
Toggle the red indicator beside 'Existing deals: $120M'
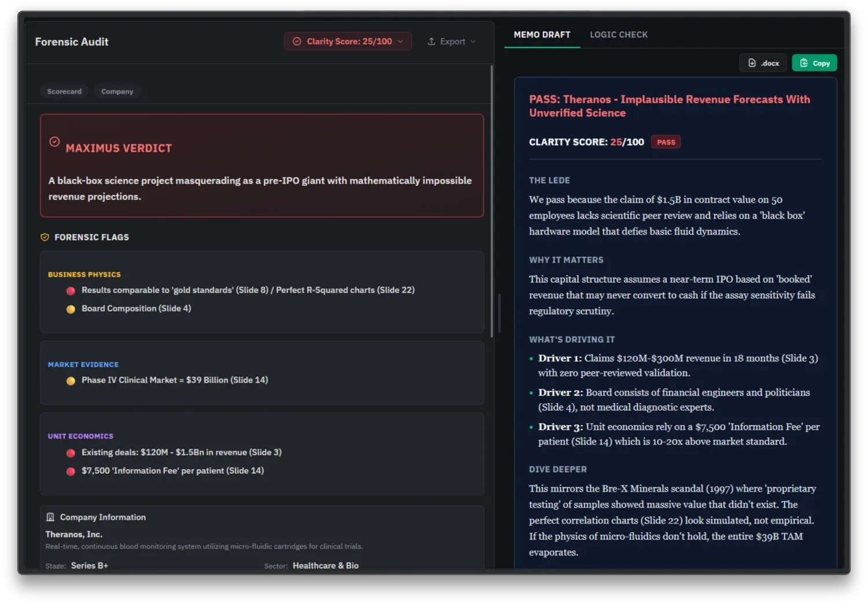click(x=71, y=453)
